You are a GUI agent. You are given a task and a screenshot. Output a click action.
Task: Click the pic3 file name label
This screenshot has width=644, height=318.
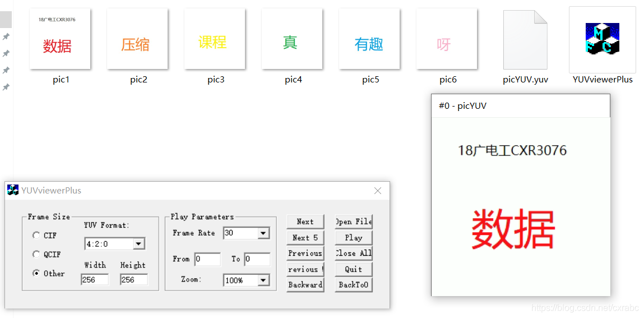[x=216, y=80]
